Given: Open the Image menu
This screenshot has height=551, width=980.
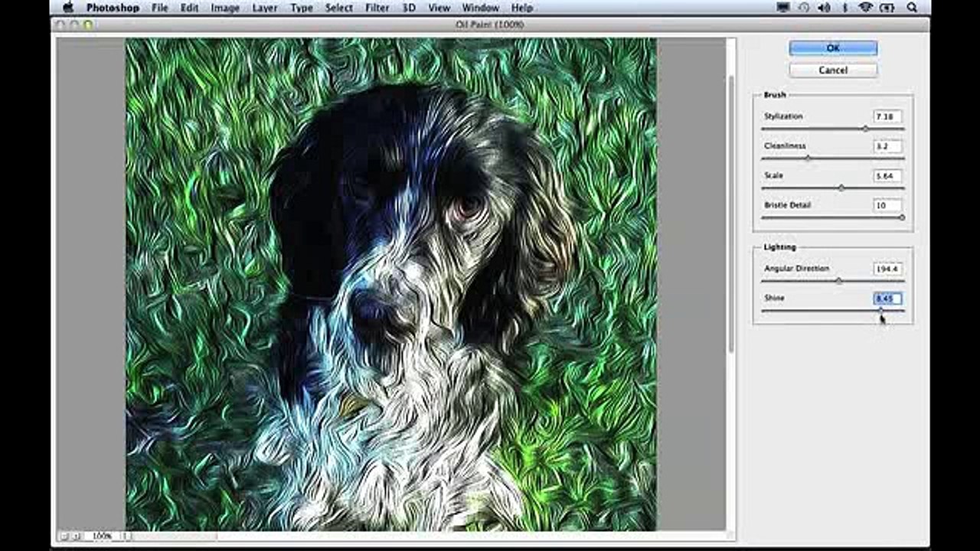Looking at the screenshot, I should (x=225, y=8).
